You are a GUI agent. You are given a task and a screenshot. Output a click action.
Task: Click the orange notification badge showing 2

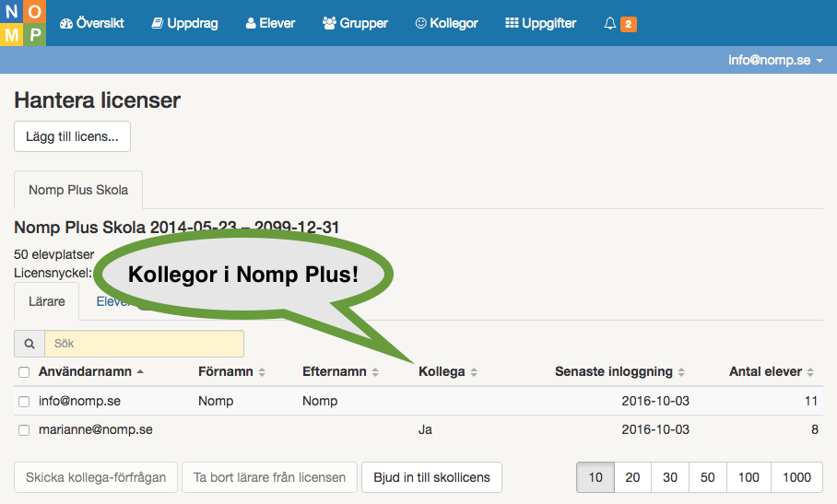click(x=629, y=24)
